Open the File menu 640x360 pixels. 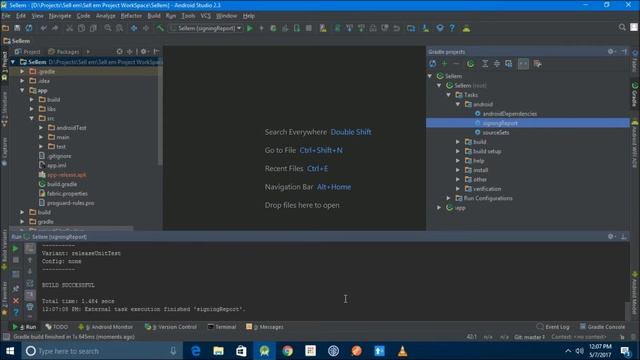point(6,16)
